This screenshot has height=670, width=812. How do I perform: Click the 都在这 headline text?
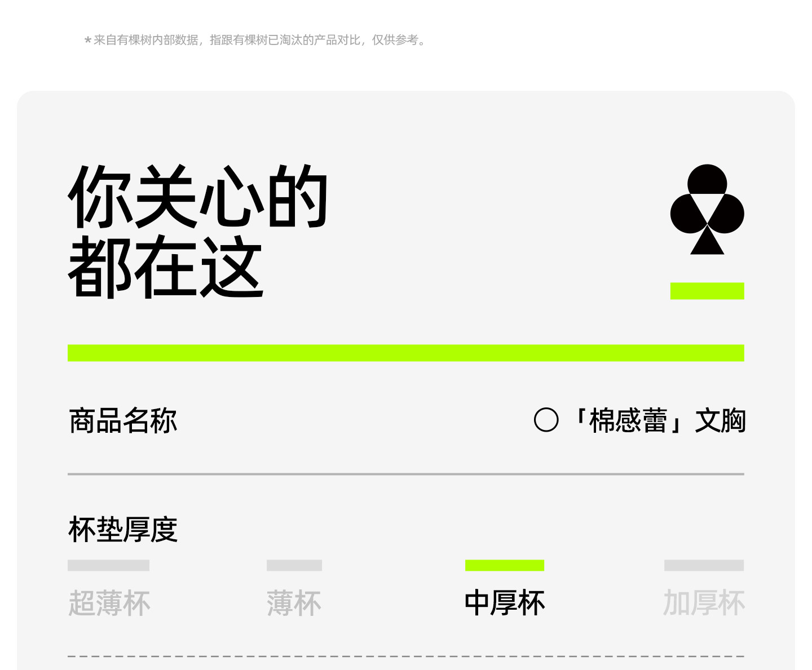pos(166,266)
